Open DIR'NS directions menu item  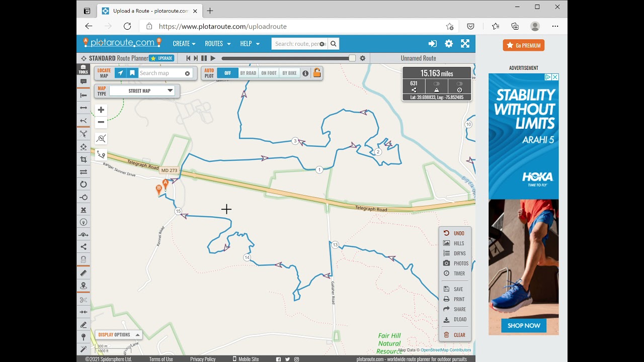pyautogui.click(x=454, y=253)
